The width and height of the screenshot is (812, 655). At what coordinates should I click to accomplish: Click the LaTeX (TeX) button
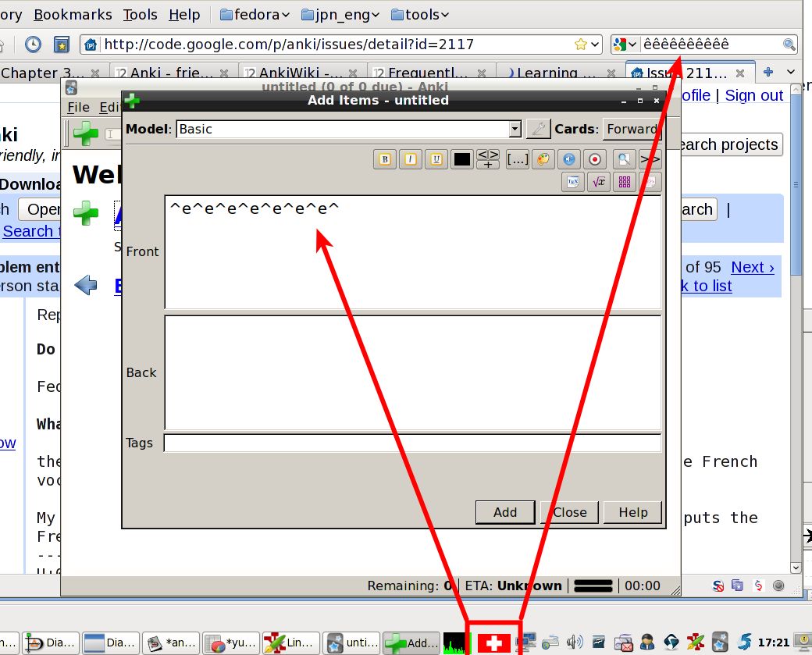click(x=573, y=182)
